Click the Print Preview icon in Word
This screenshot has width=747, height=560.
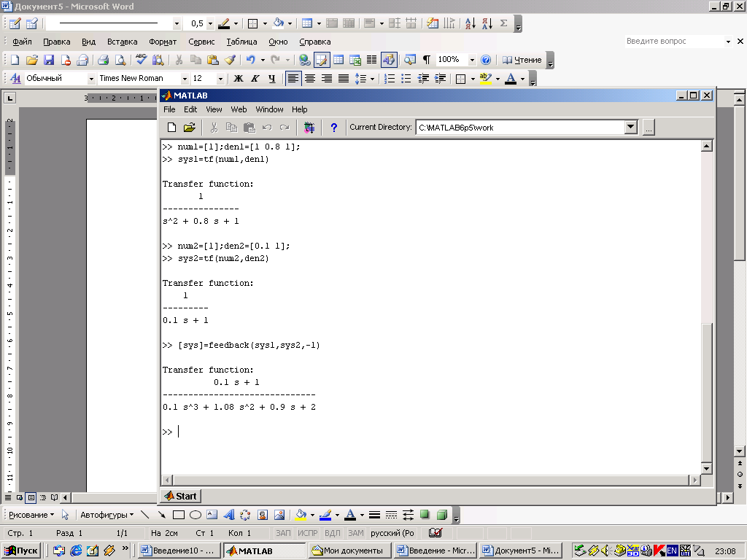coord(120,60)
